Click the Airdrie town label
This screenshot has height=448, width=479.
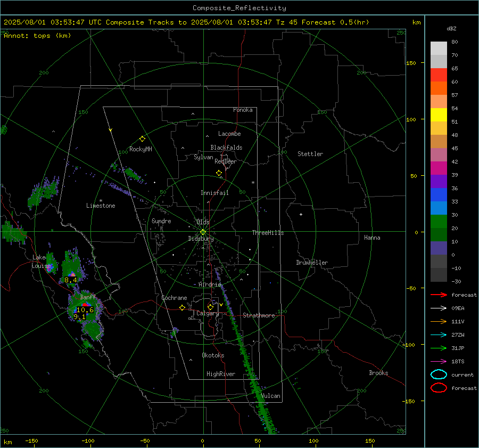coord(210,284)
